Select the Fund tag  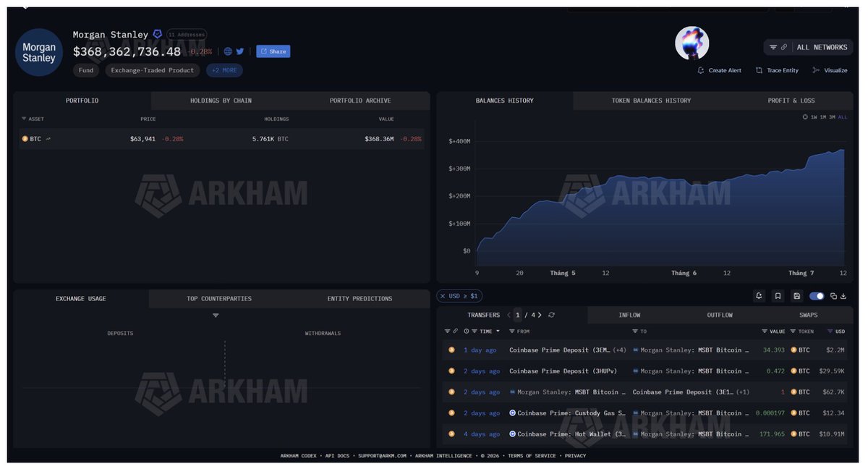tap(86, 70)
